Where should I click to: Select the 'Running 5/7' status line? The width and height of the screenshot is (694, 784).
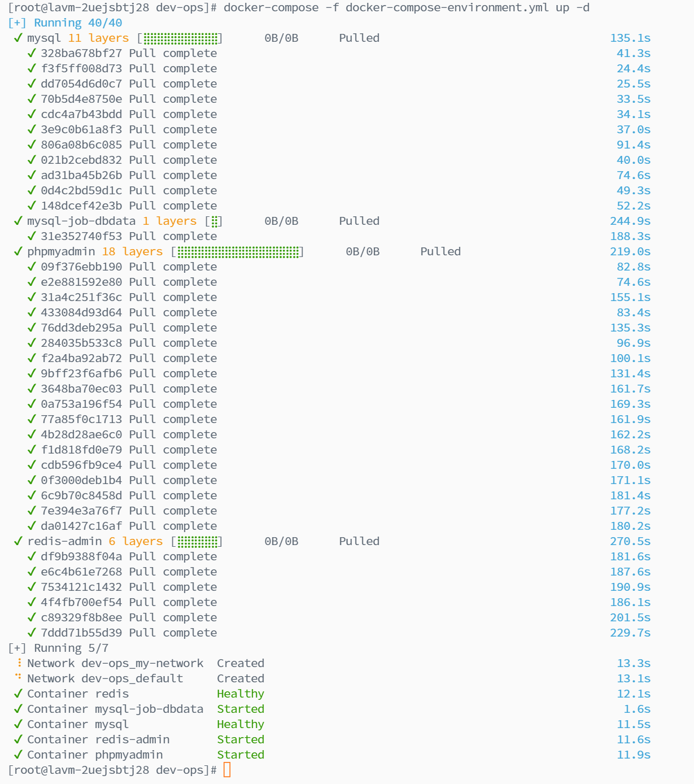coord(58,648)
